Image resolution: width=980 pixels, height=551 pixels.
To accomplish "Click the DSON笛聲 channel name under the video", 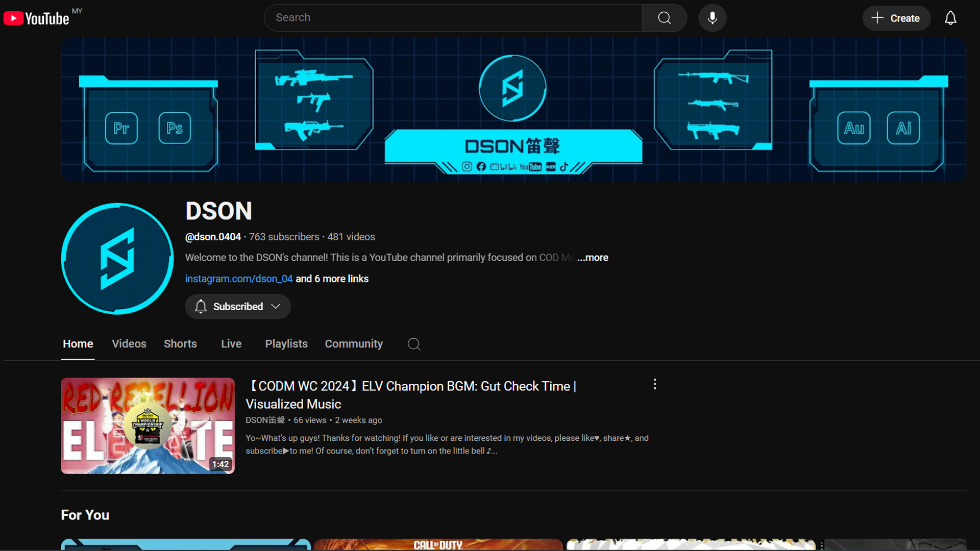I will pos(264,420).
